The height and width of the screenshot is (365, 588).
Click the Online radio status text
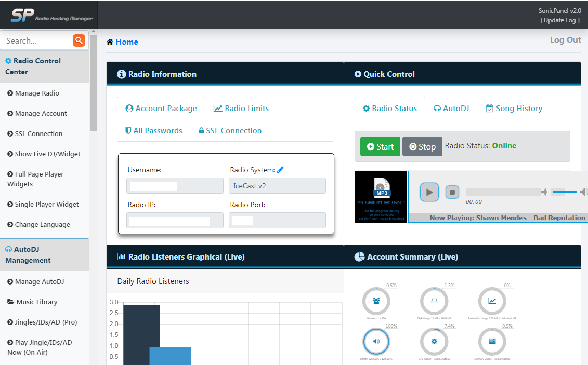point(504,146)
